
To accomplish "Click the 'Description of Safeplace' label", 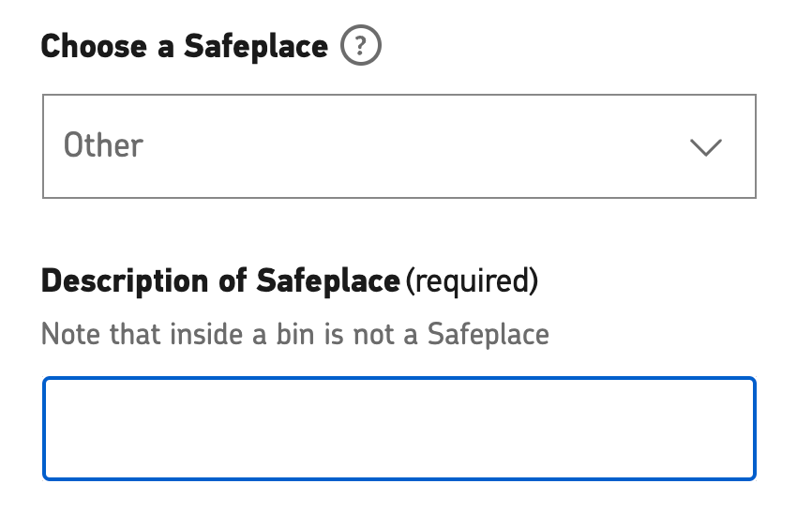I will click(220, 281).
